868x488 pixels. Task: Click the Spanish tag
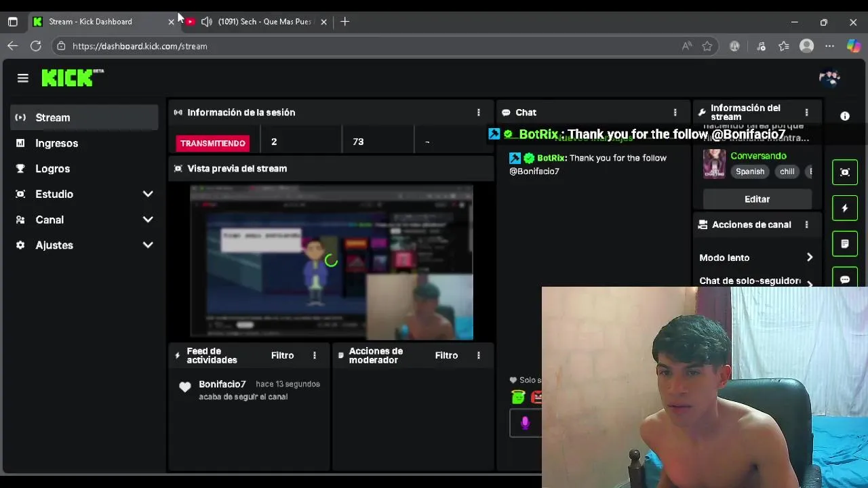pyautogui.click(x=750, y=171)
